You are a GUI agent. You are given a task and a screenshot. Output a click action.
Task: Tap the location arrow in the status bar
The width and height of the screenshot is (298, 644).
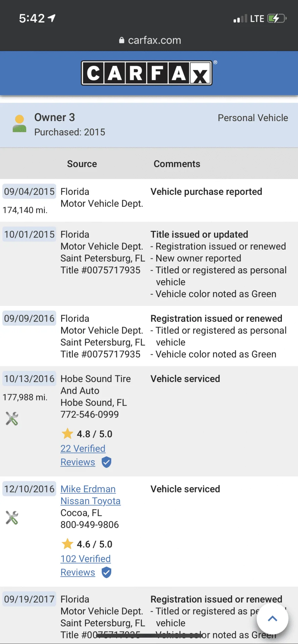[x=51, y=18]
